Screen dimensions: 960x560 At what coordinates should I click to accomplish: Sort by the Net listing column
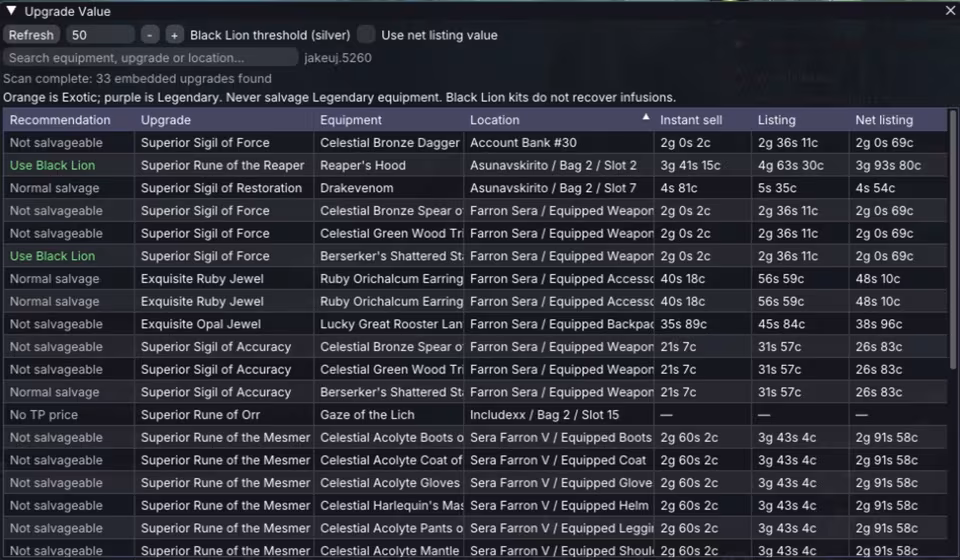(x=884, y=120)
